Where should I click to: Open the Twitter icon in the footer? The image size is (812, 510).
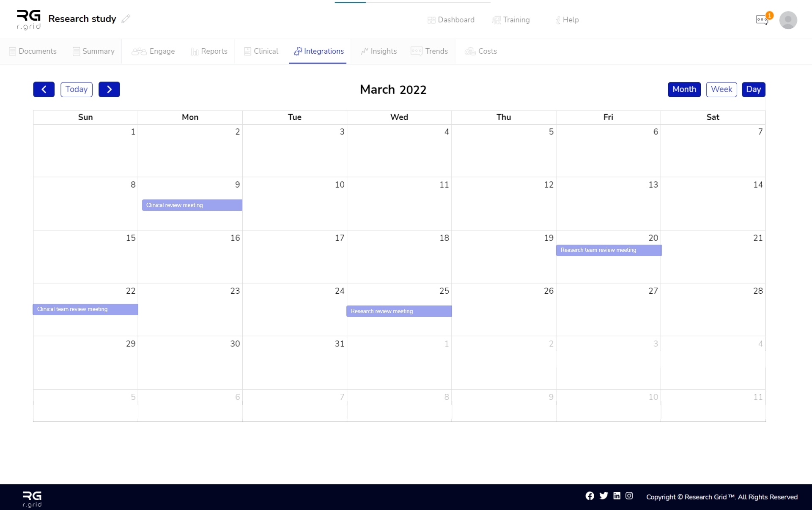point(604,496)
